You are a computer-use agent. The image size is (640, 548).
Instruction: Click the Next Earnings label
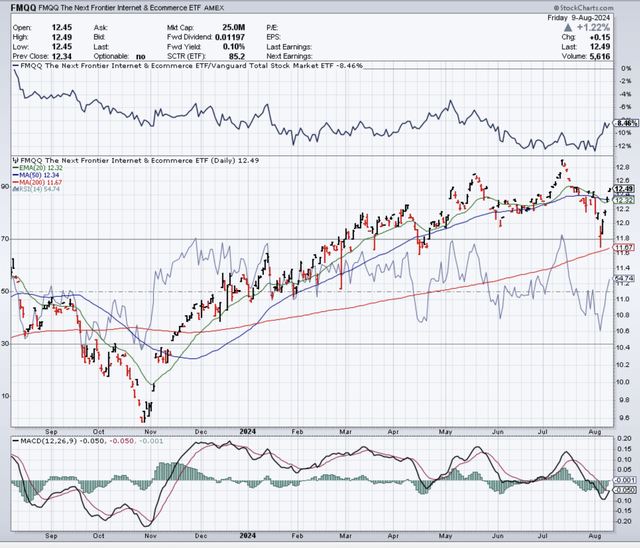(289, 56)
